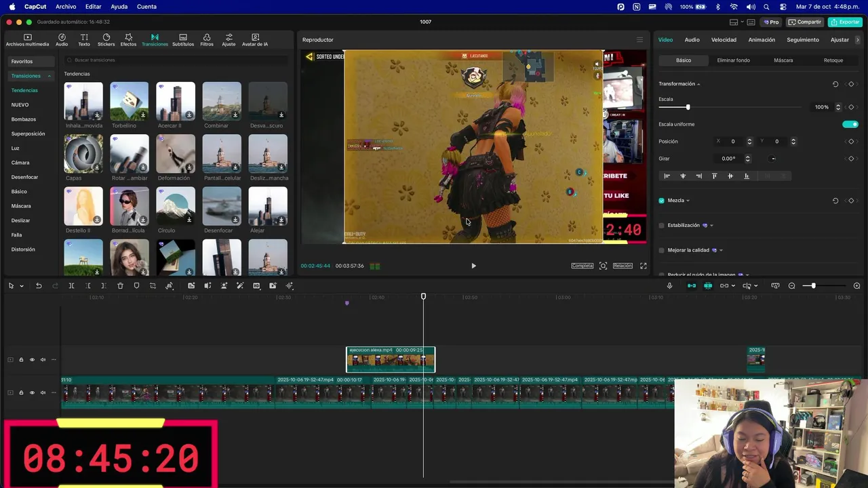Click the Completa preview quality button
The height and width of the screenshot is (488, 868).
tap(582, 266)
